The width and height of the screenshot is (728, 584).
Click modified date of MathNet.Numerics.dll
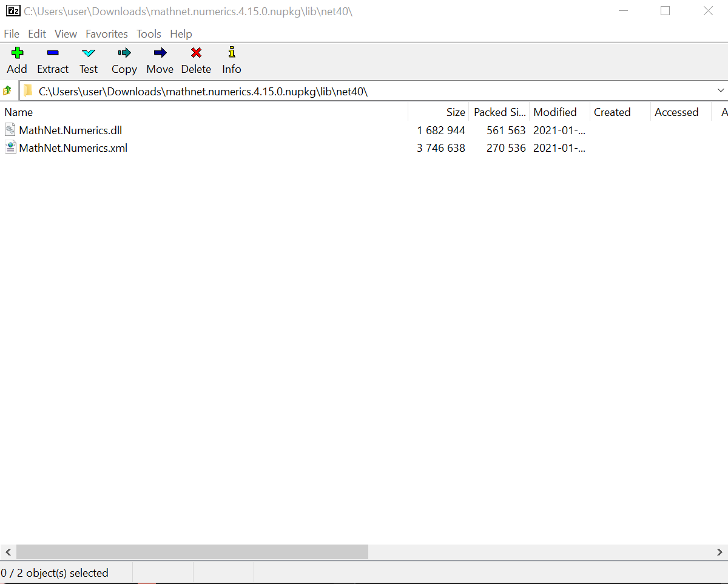[x=559, y=130]
